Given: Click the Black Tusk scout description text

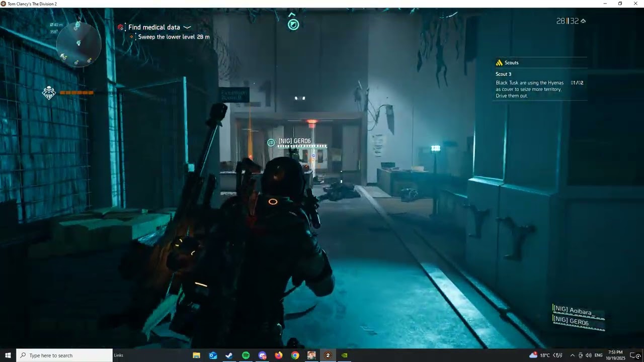Looking at the screenshot, I should point(529,89).
